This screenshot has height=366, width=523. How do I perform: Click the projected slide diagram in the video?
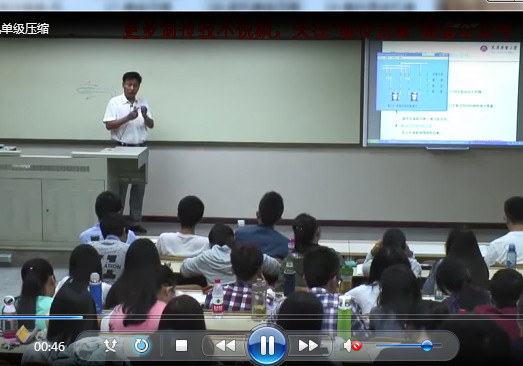[x=412, y=82]
